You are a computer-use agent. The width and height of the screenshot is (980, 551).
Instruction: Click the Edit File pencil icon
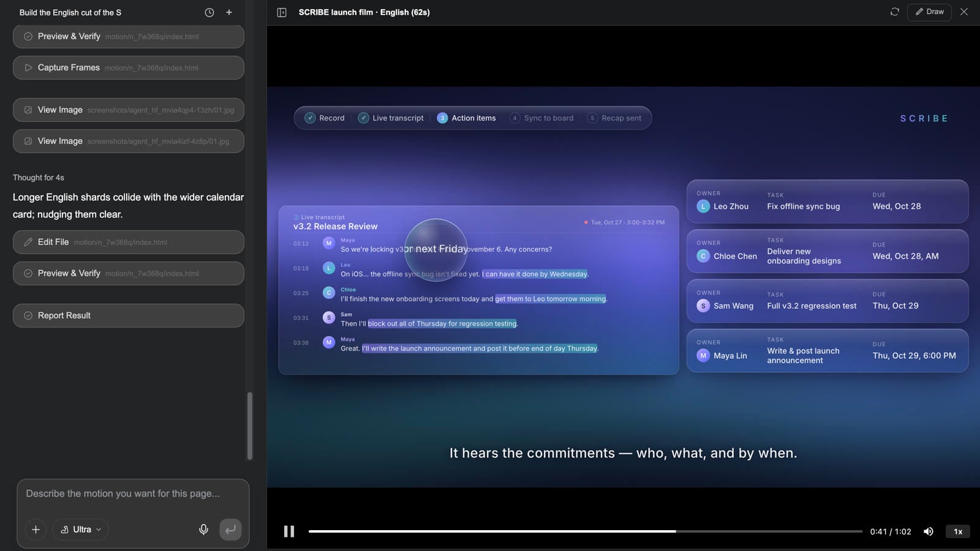(28, 242)
